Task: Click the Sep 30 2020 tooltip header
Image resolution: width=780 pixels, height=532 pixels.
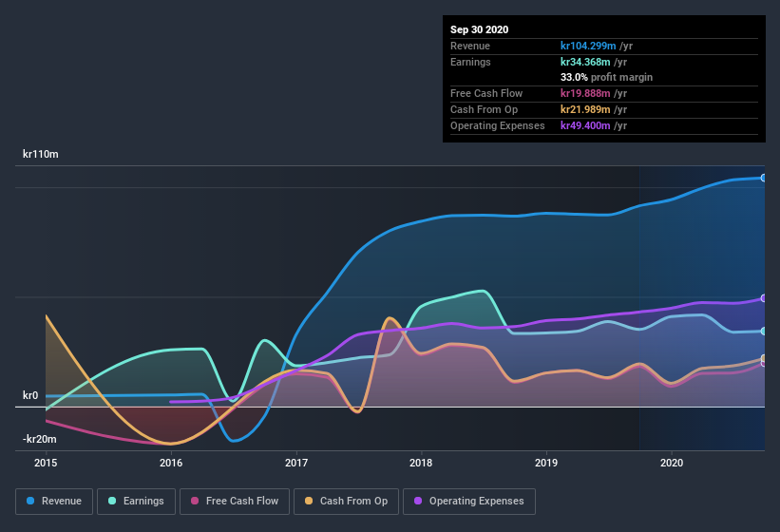Action: 480,29
